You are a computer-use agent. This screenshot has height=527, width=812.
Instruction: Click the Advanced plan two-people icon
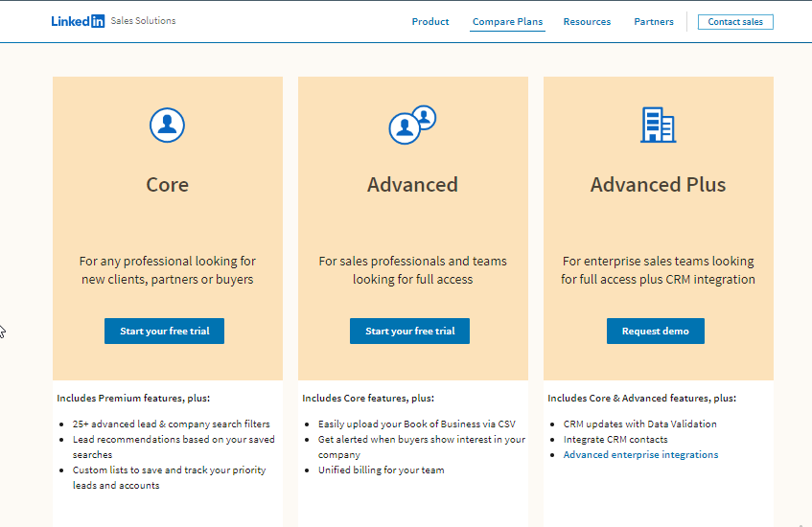pos(413,125)
